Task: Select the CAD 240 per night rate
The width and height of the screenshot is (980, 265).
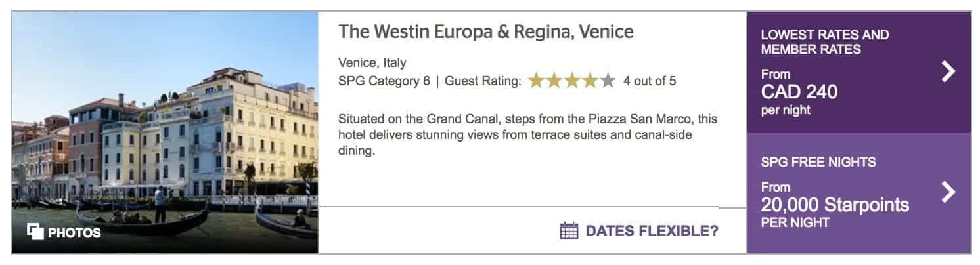Action: click(x=799, y=92)
